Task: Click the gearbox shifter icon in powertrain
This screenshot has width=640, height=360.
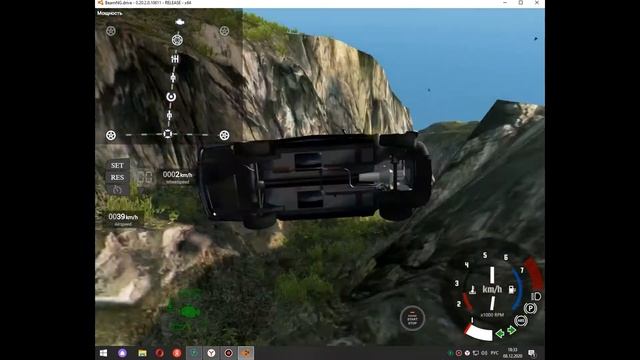Action: [175, 59]
